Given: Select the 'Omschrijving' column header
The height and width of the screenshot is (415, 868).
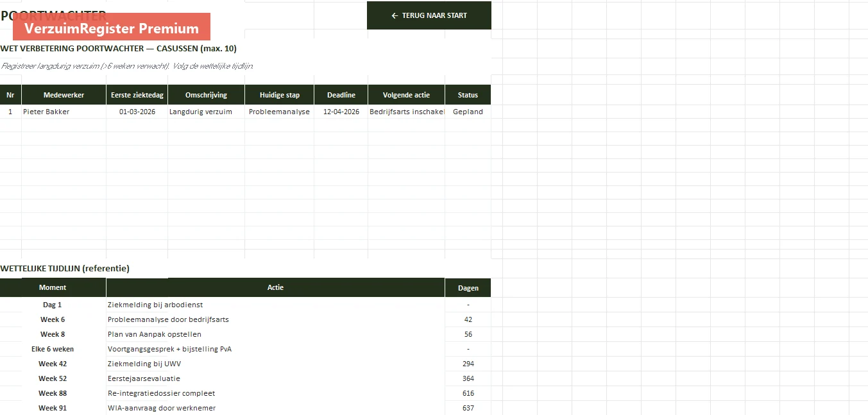Looking at the screenshot, I should 206,95.
